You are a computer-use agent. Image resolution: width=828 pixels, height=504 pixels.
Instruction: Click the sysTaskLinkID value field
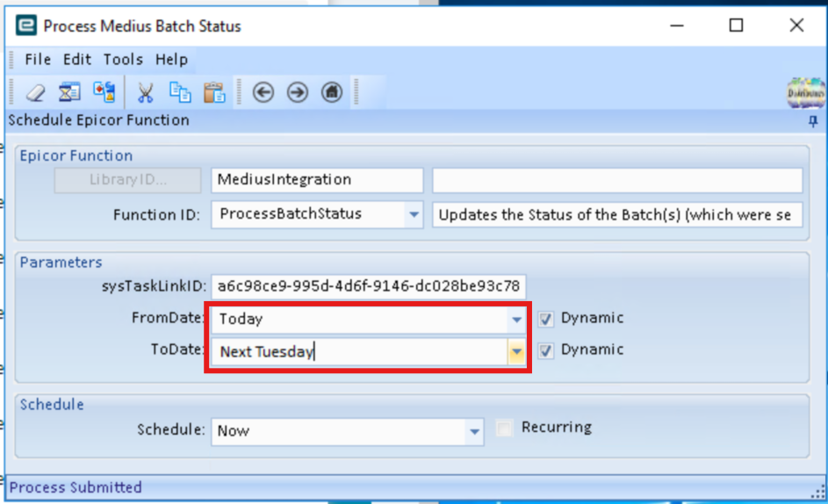tap(368, 286)
